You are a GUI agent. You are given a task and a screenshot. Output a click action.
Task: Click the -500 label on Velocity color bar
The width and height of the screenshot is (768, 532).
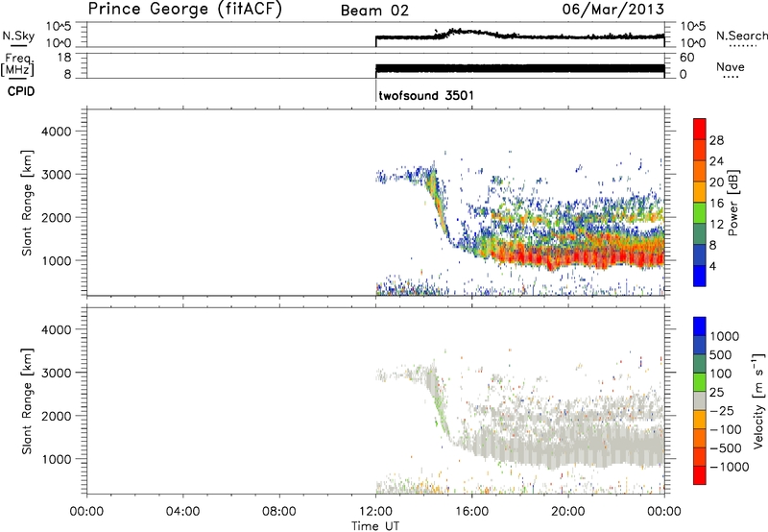click(x=726, y=447)
